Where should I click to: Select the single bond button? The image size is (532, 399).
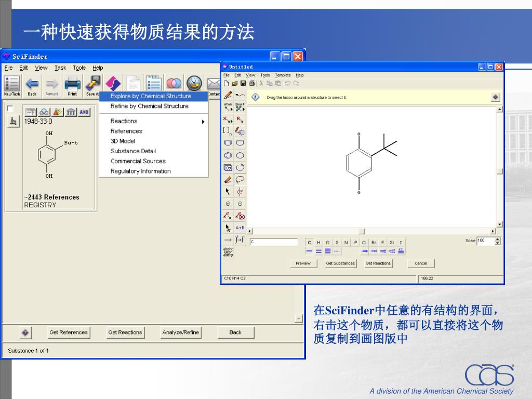(309, 251)
